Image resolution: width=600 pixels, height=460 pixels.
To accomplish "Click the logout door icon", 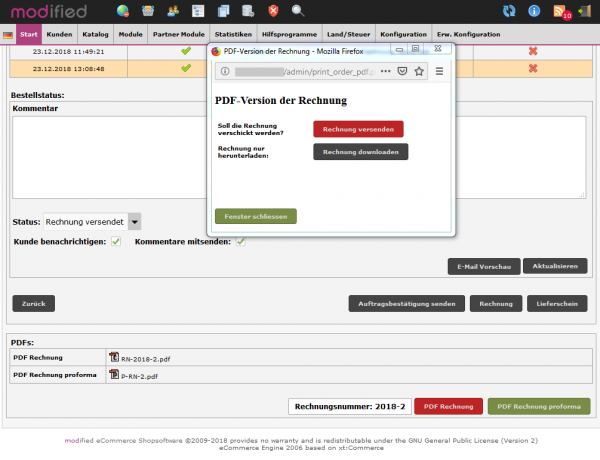I will [584, 11].
